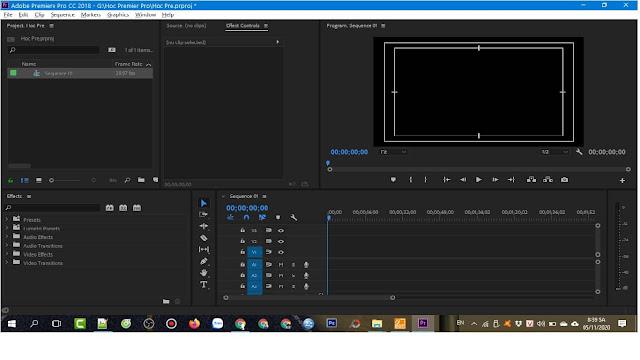
Task: Step back one frame
Action: (463, 180)
